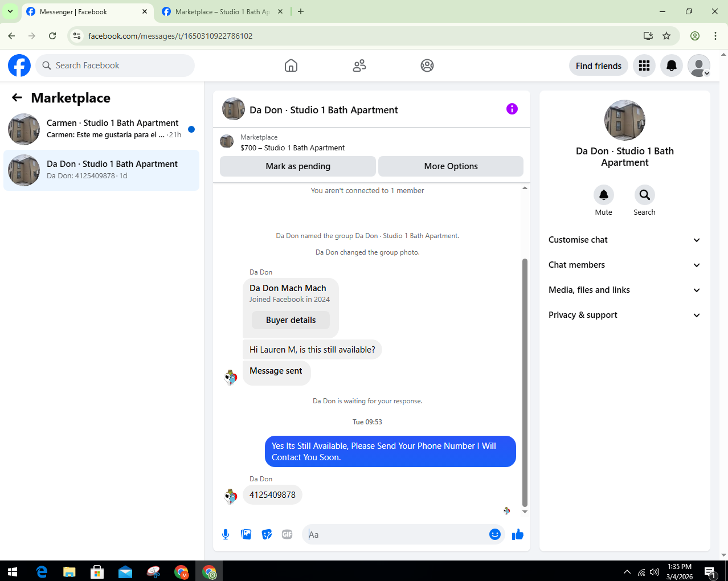Open the Friends icon in top navigation

click(359, 66)
